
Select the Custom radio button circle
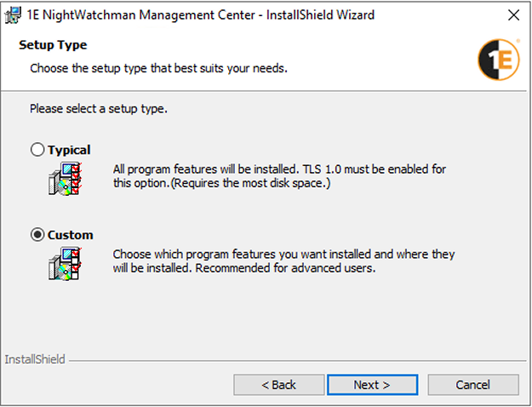pyautogui.click(x=37, y=235)
